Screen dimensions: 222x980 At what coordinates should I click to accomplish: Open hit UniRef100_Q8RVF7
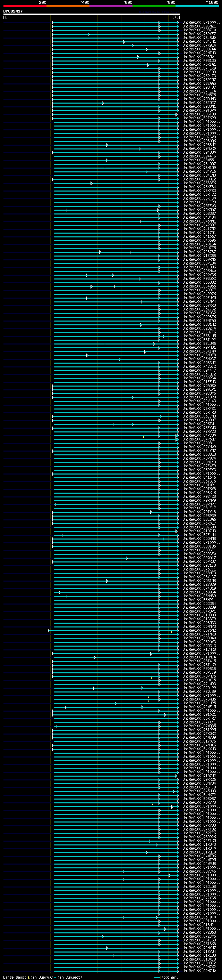click(199, 34)
